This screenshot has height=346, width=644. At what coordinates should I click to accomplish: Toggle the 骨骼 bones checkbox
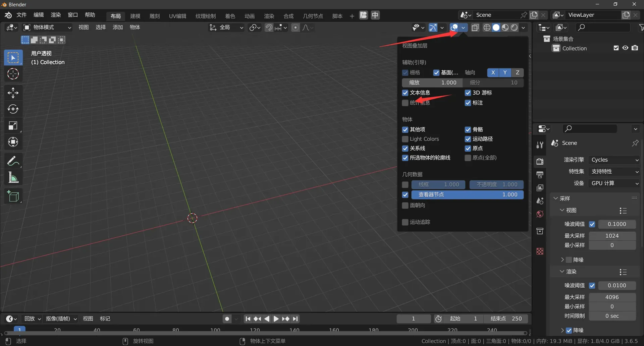[x=468, y=130]
